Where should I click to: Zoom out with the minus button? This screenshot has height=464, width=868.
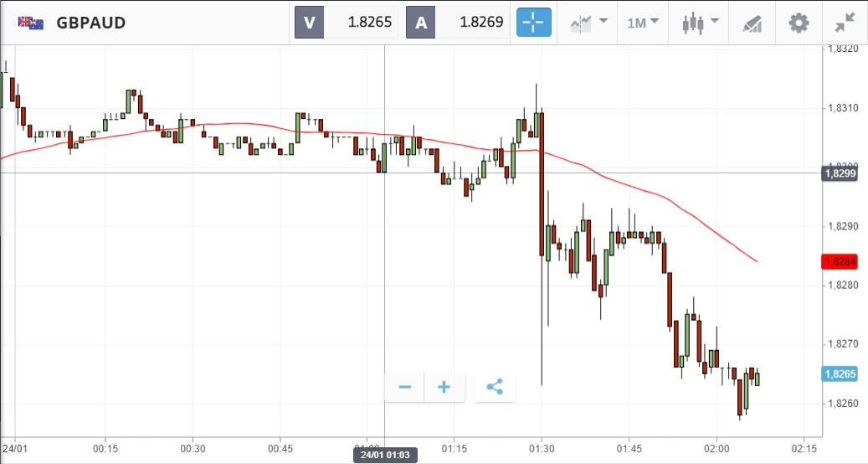tap(405, 387)
